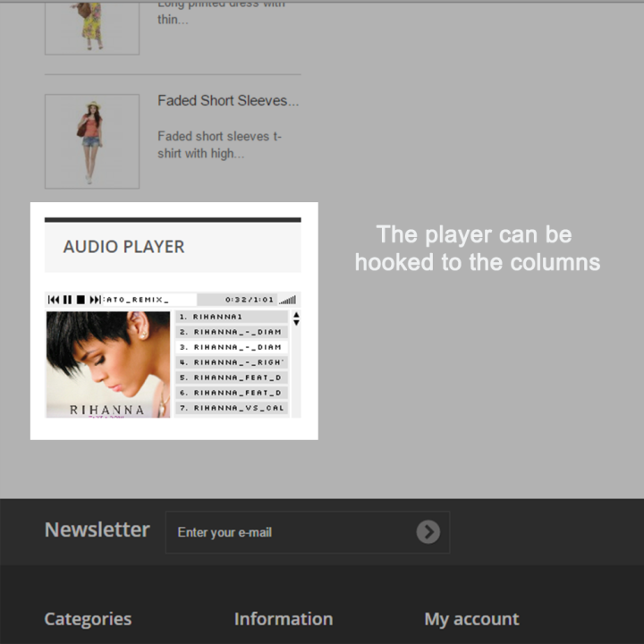
Task: Click the AUDIO PLAYER block heading
Action: [x=123, y=247]
